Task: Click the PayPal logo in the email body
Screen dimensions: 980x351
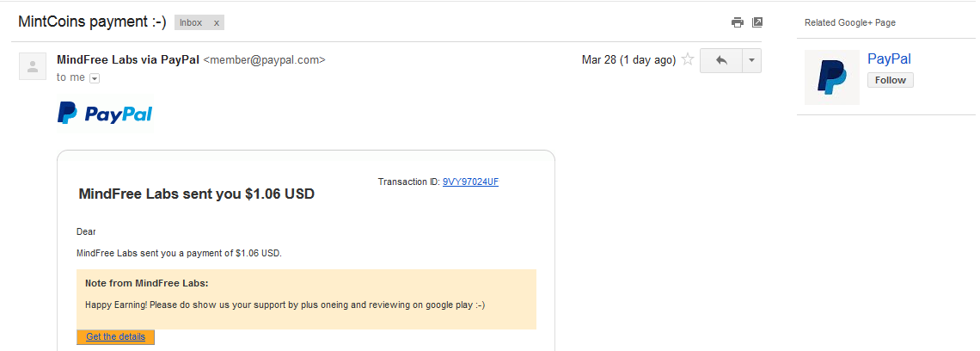Action: coord(104,114)
